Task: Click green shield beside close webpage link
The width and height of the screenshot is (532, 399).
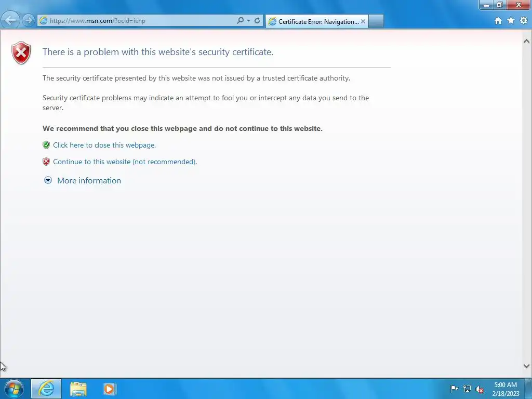Action: click(46, 145)
